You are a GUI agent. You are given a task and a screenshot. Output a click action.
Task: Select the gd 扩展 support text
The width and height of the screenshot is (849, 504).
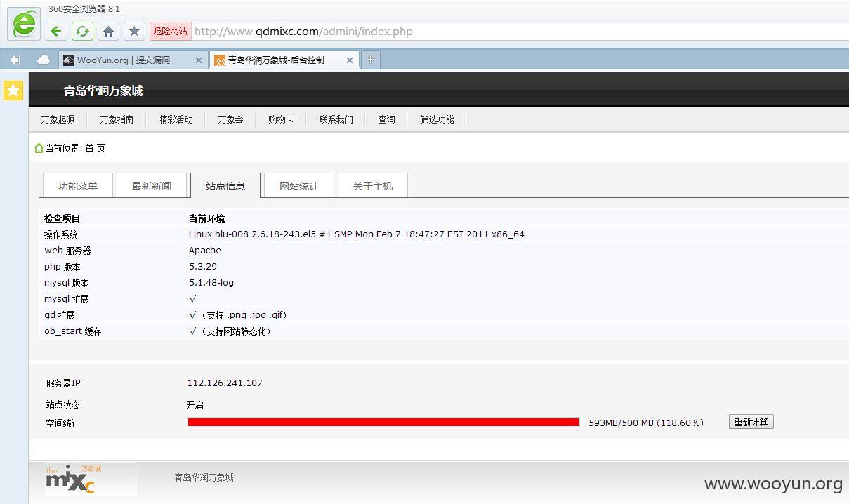240,315
